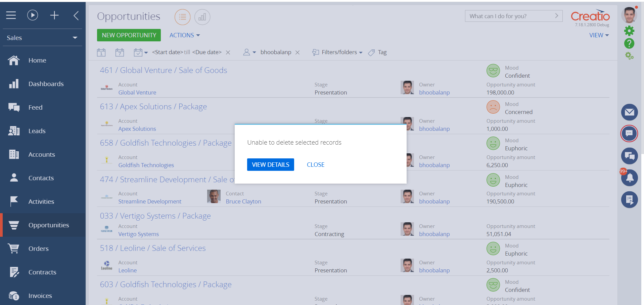This screenshot has width=644, height=305.
Task: Open the System Designer gear icon
Action: tap(629, 31)
